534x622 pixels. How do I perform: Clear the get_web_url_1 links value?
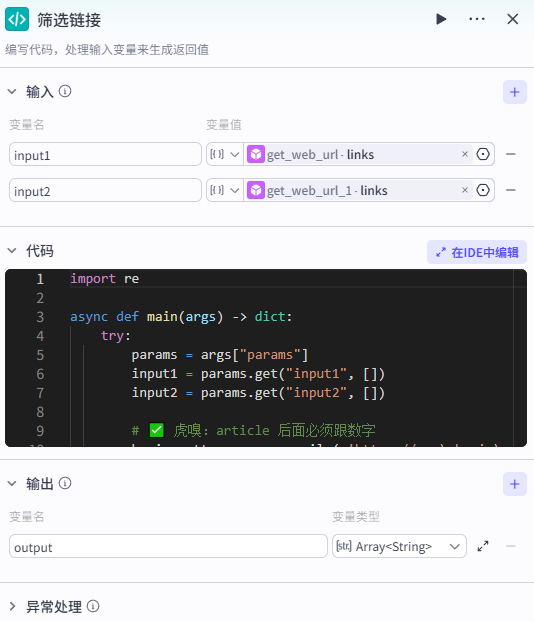click(x=465, y=190)
